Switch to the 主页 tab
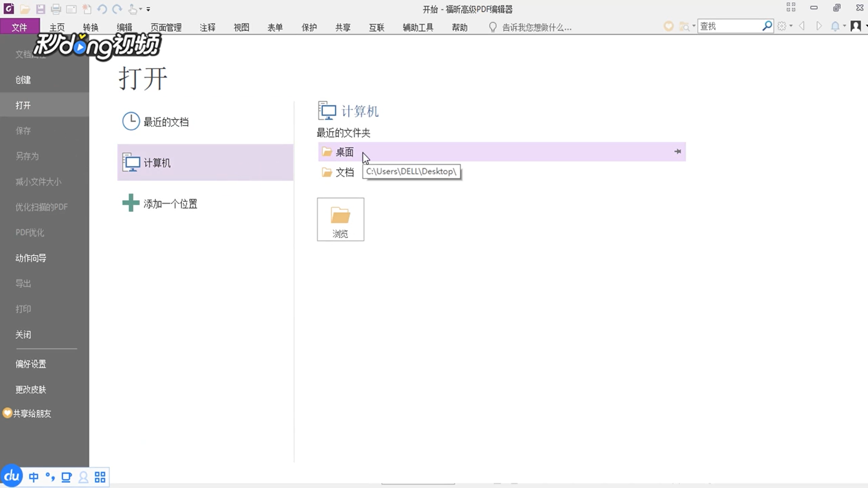This screenshot has width=868, height=488. point(57,27)
